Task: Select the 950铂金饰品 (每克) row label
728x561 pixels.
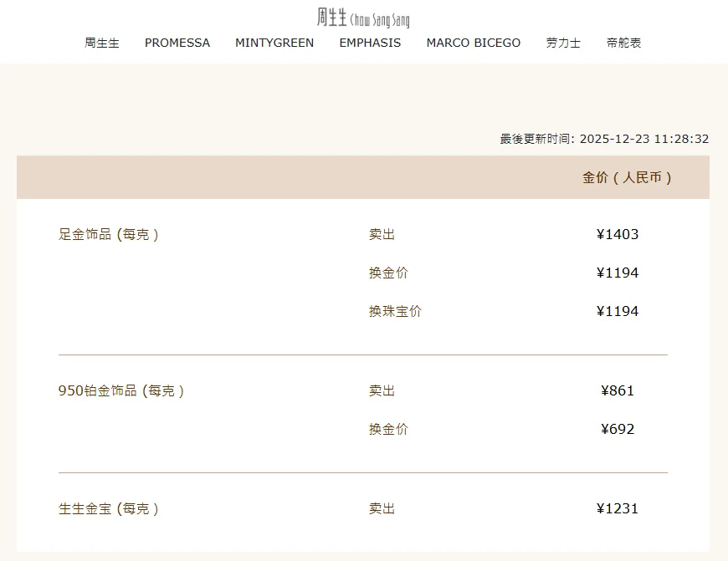Action: click(121, 390)
